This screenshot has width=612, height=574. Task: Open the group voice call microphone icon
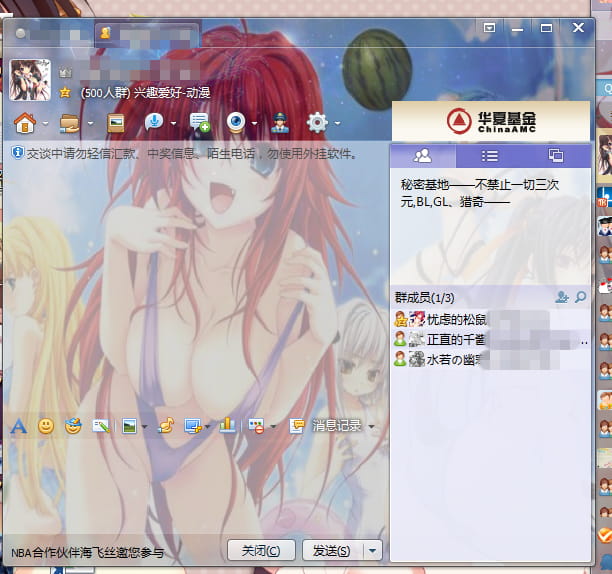pos(154,123)
